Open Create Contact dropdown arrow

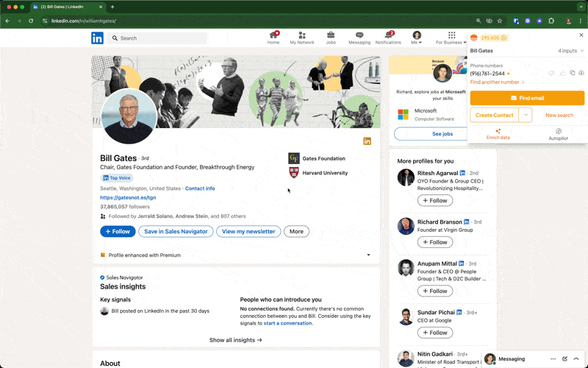point(526,116)
